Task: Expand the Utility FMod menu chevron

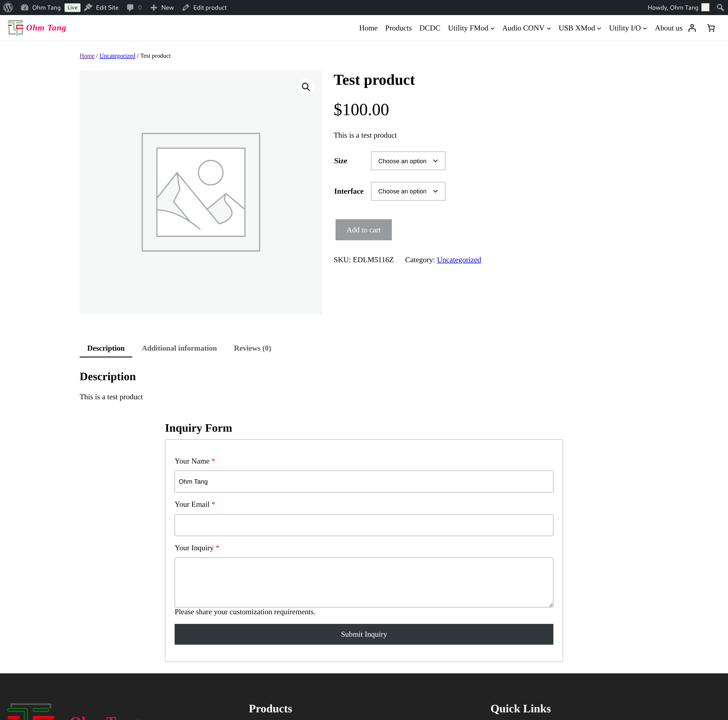Action: coord(493,28)
